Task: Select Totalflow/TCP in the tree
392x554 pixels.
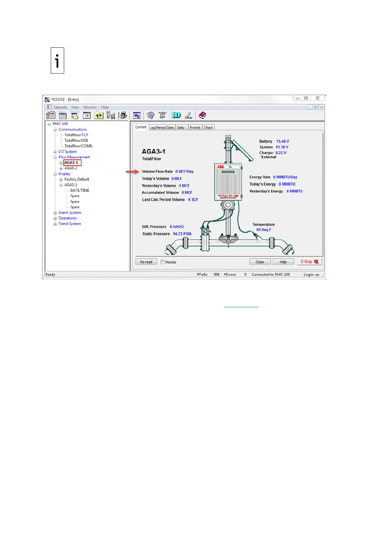Action: pos(76,135)
